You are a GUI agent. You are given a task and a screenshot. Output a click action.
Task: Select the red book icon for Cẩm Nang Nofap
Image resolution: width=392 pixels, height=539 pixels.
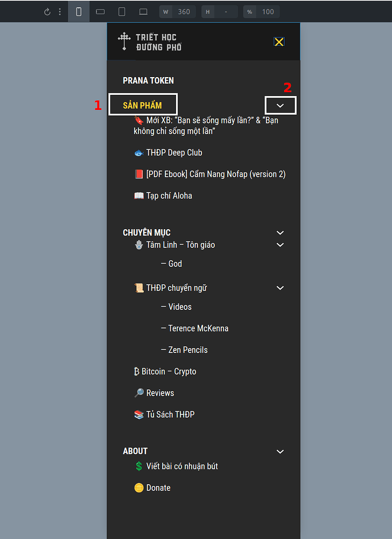(138, 174)
